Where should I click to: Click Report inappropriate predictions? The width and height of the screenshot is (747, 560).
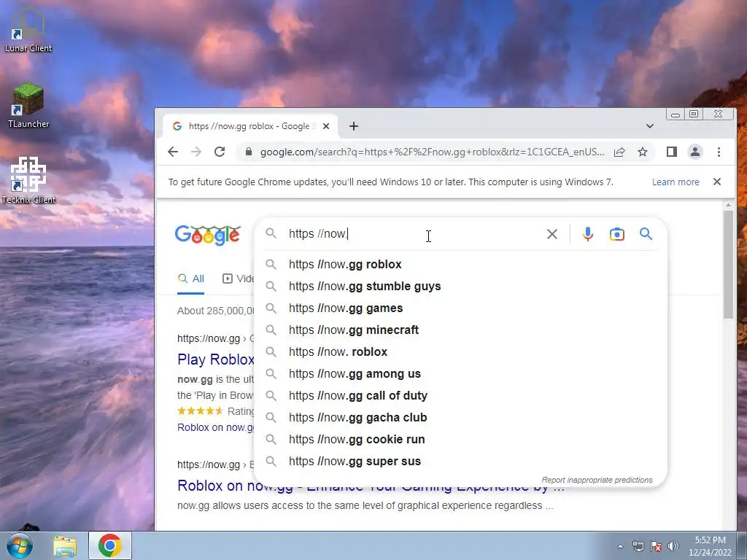click(597, 480)
